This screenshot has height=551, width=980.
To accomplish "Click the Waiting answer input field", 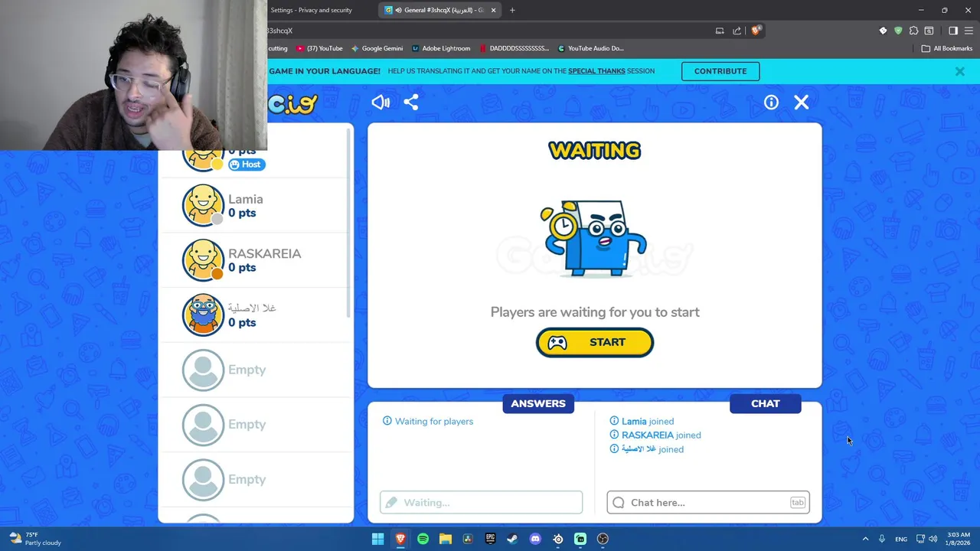I will pyautogui.click(x=482, y=503).
